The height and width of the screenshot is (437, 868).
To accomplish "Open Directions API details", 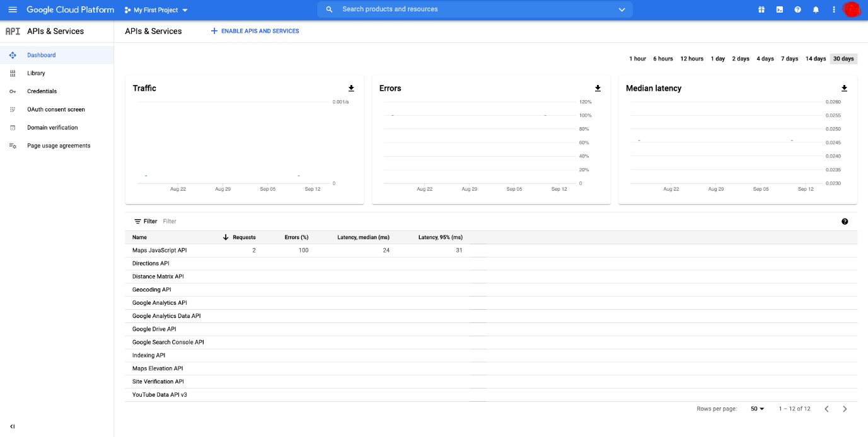I will [x=151, y=264].
